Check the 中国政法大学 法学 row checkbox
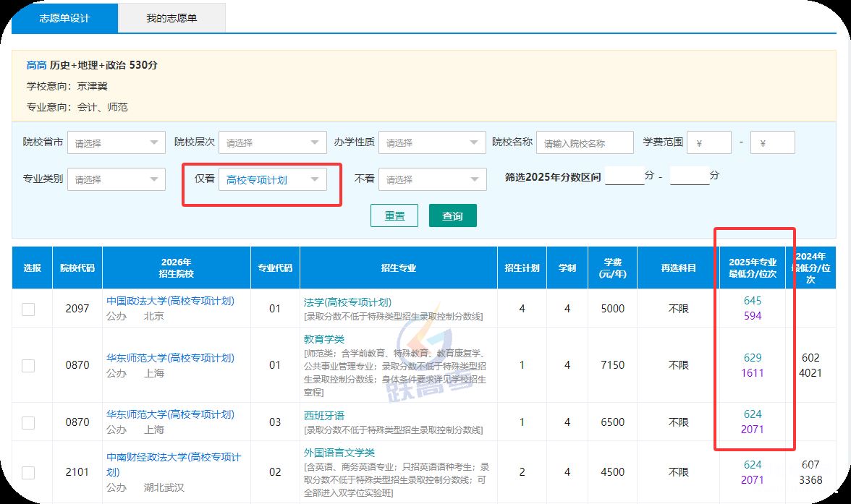This screenshot has width=851, height=504. pyautogui.click(x=28, y=309)
